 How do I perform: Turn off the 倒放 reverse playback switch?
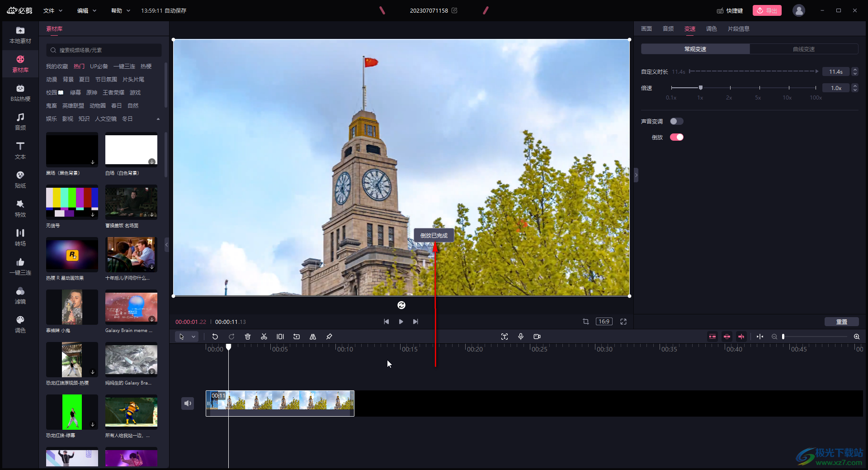pos(677,137)
